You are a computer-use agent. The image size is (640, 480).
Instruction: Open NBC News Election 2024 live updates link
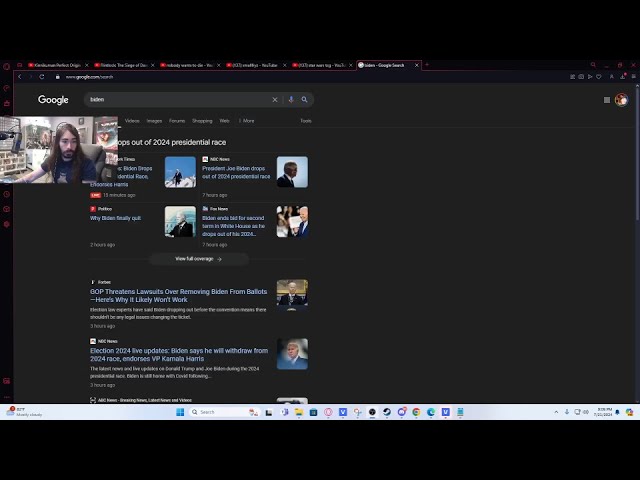coord(178,354)
